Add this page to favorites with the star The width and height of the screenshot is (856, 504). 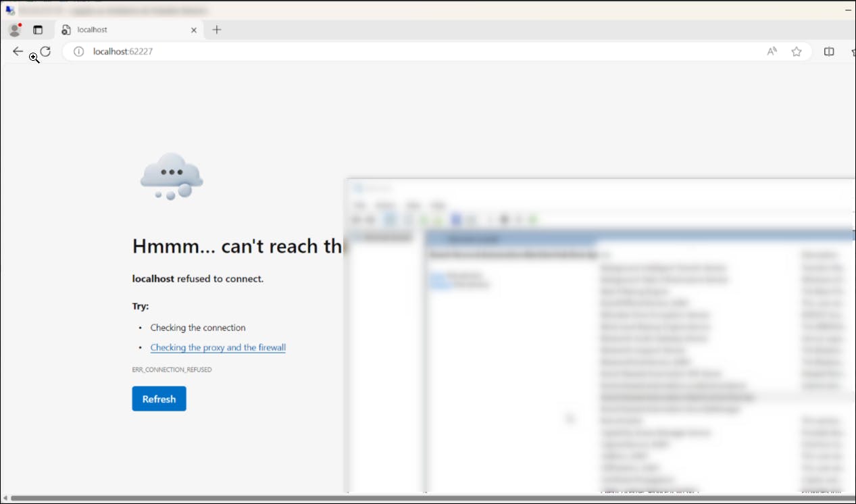tap(797, 51)
